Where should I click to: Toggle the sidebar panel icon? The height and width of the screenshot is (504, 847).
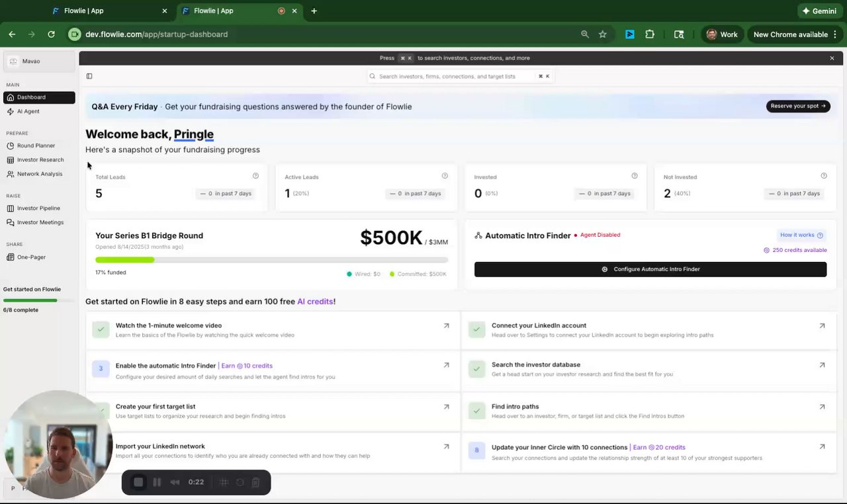point(89,76)
